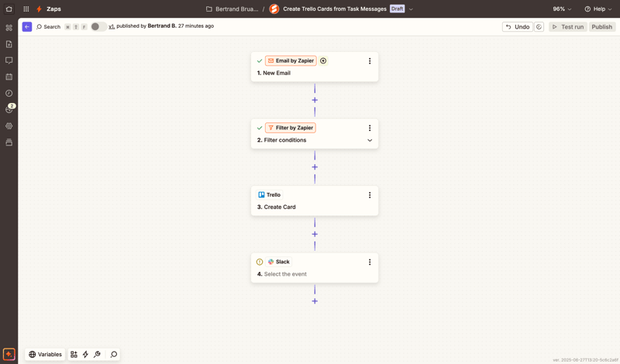Open the AI copilot sparkle icon
The width and height of the screenshot is (620, 364).
point(9,354)
